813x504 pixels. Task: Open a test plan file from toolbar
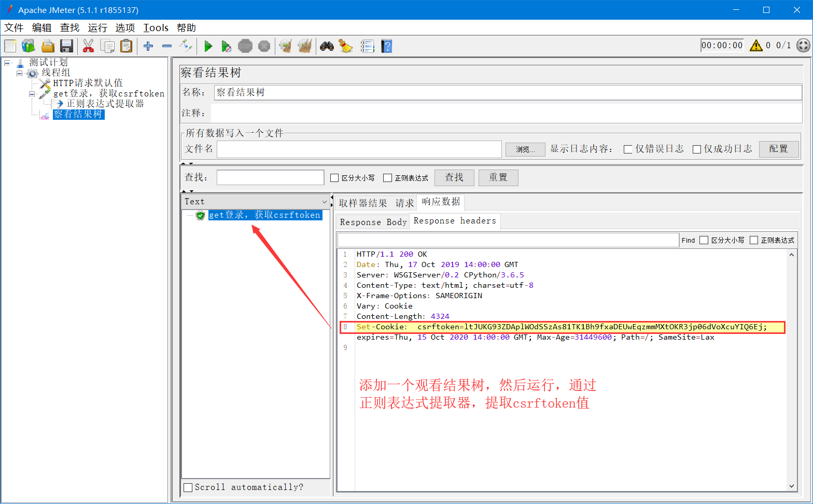coord(48,46)
